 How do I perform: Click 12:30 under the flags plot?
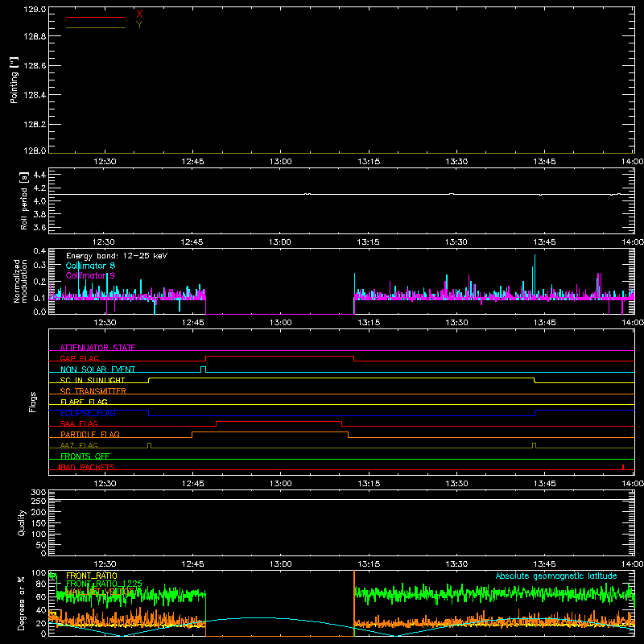pos(105,484)
